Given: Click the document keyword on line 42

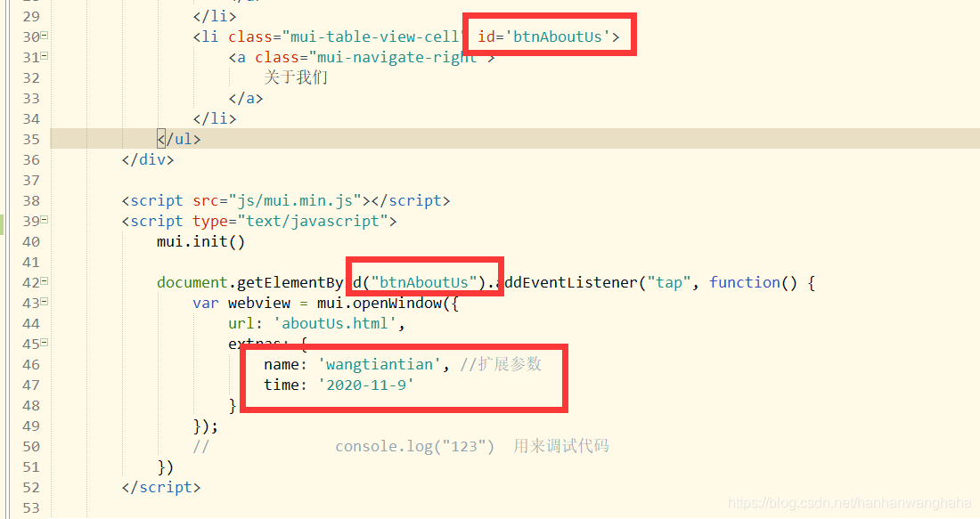Looking at the screenshot, I should point(192,282).
